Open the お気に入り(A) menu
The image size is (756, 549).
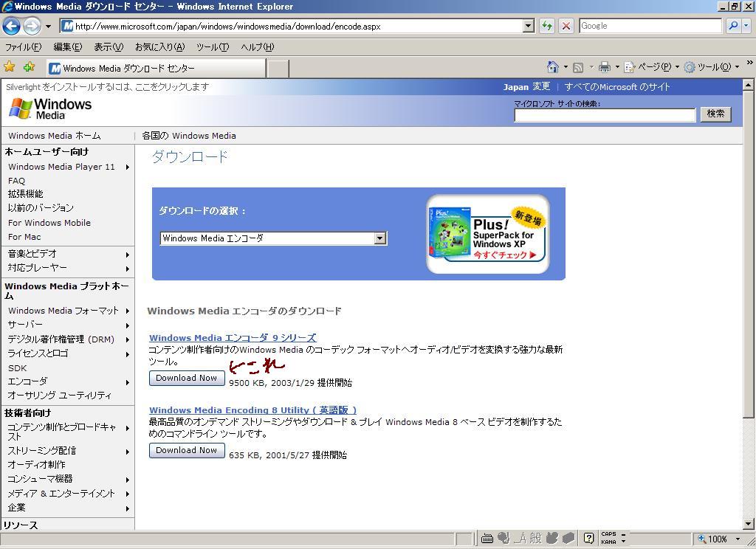159,46
